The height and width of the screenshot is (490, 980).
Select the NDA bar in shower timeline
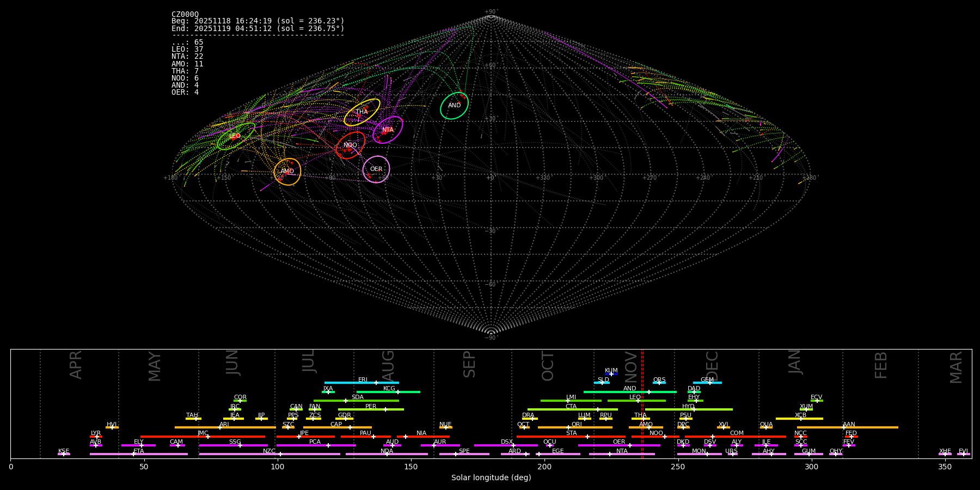(387, 454)
